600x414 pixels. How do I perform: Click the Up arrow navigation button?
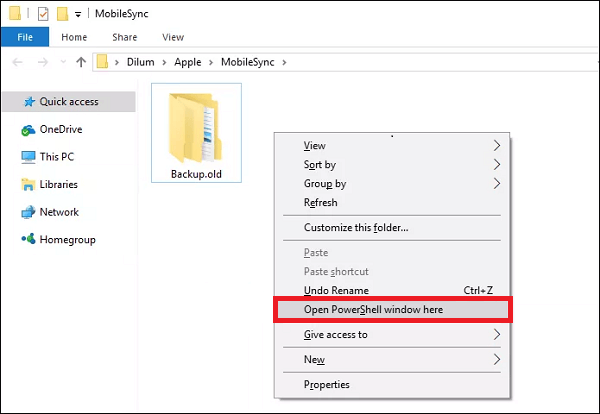click(x=79, y=62)
